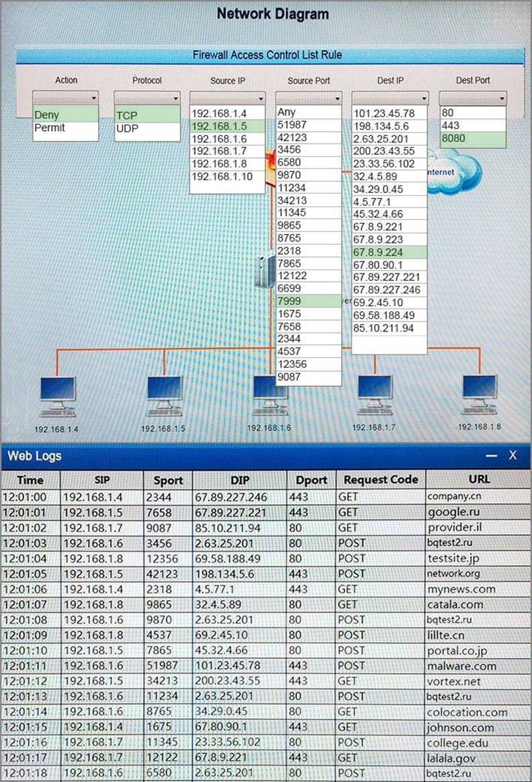Close the Web Logs panel

[512, 455]
